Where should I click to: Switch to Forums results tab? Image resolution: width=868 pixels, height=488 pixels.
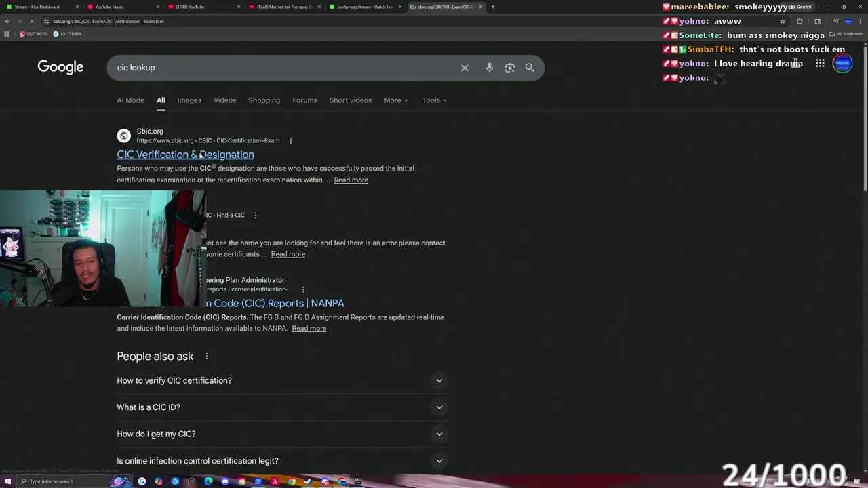pyautogui.click(x=304, y=100)
